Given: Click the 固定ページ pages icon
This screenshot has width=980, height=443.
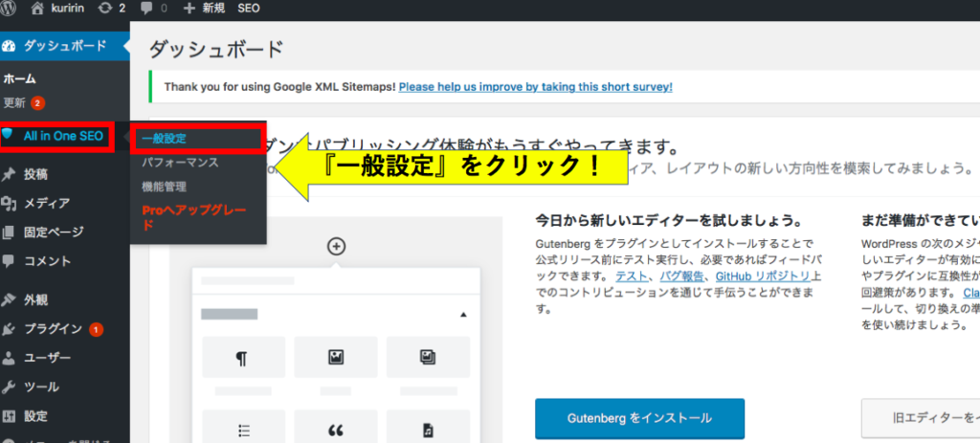Looking at the screenshot, I should point(8,233).
